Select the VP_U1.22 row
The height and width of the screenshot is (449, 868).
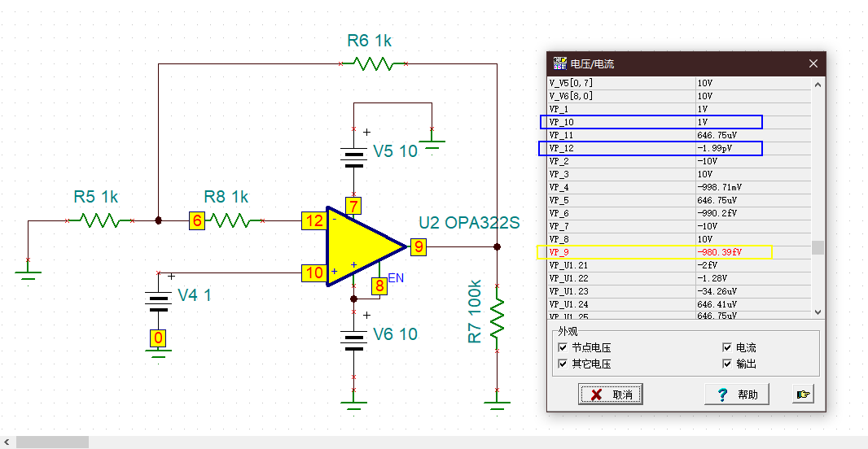tap(680, 278)
